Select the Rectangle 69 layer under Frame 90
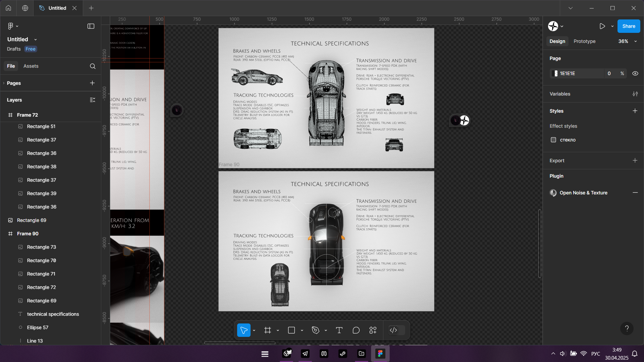This screenshot has width=644, height=362. (x=42, y=301)
